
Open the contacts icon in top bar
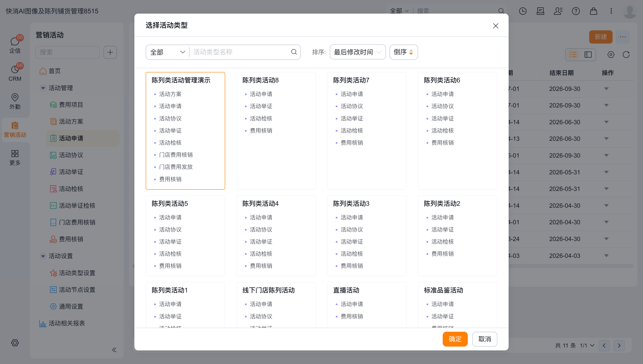558,11
